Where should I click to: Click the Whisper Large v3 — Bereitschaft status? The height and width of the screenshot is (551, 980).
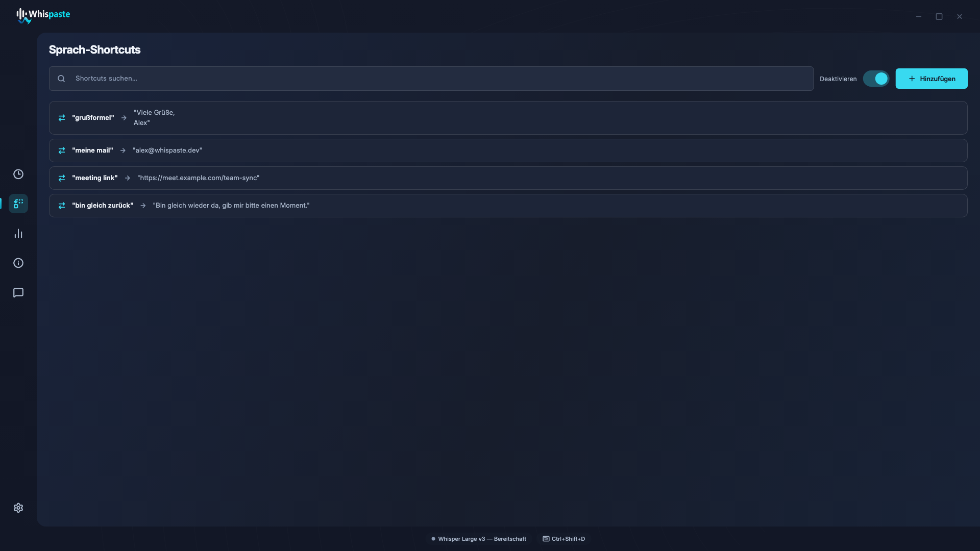(479, 539)
